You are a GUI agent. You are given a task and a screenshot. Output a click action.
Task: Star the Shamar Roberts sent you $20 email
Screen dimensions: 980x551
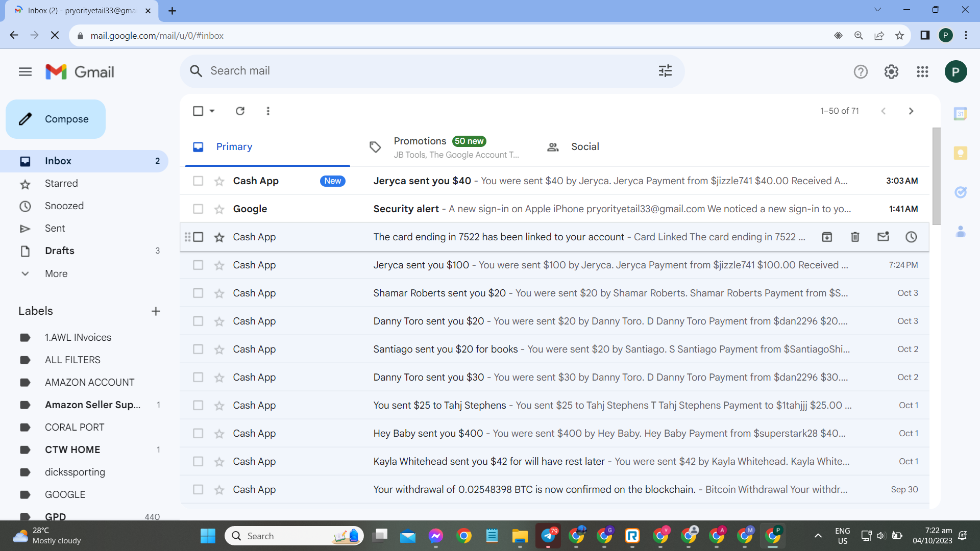[x=219, y=293]
